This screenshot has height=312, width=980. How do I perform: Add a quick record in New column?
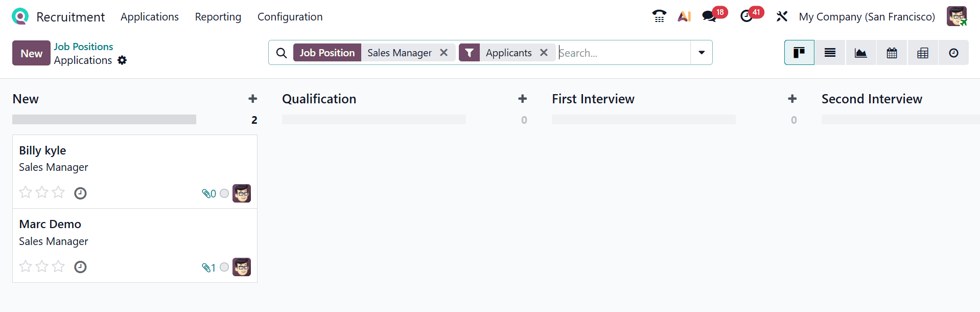tap(252, 99)
